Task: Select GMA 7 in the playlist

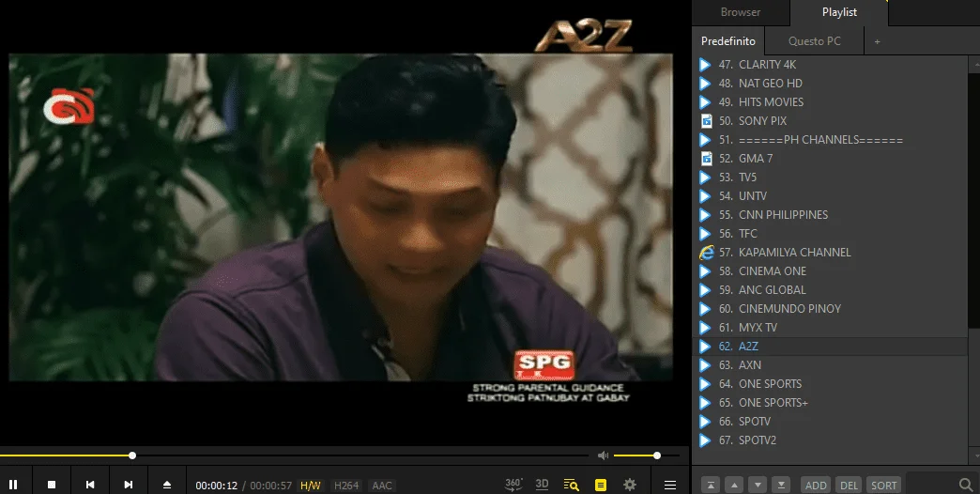Action: (x=830, y=158)
